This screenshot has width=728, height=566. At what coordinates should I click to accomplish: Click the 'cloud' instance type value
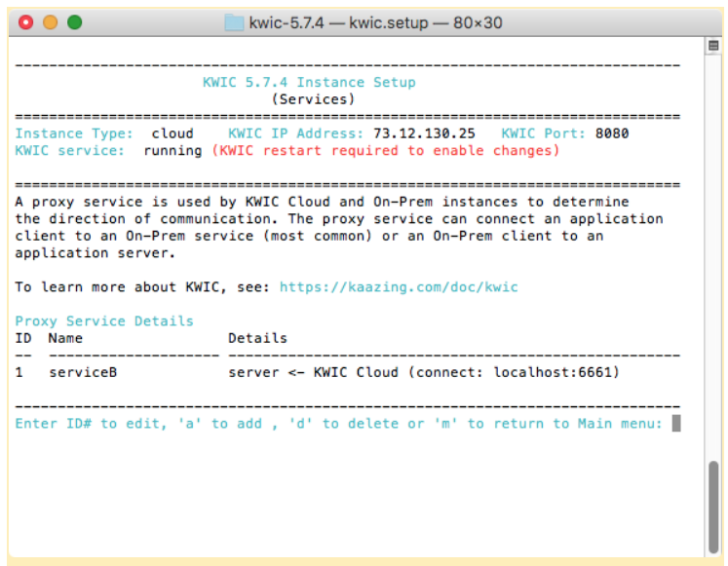click(x=172, y=133)
